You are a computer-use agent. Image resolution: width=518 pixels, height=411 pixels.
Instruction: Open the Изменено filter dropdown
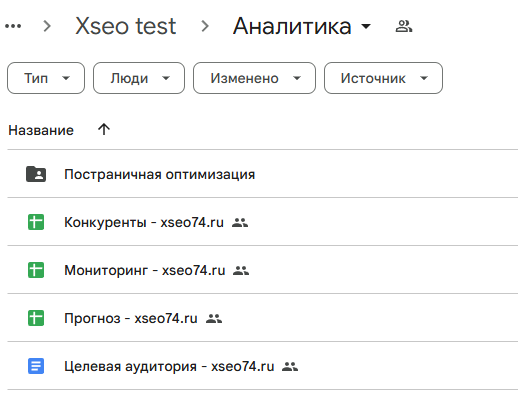[254, 78]
